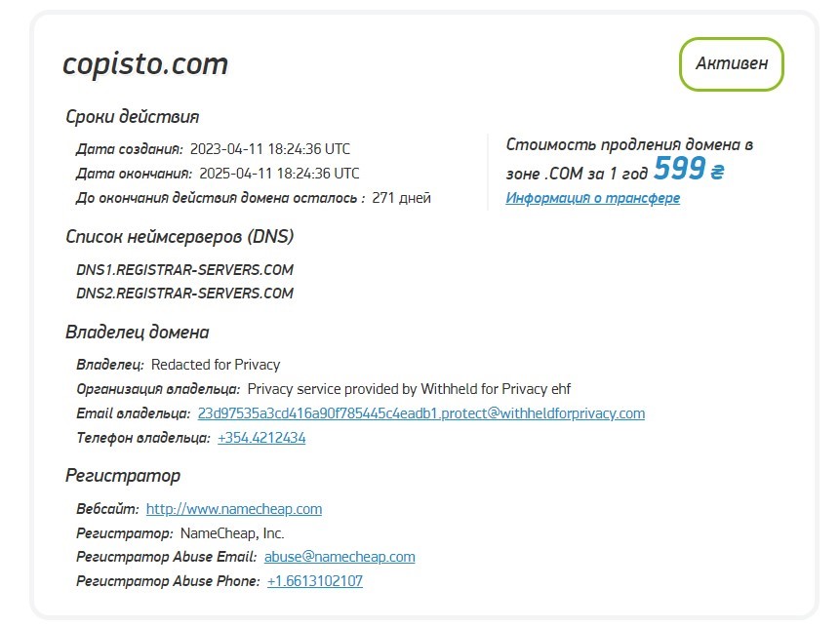Click the NameCheap, Inc. registrar name
Image resolution: width=840 pixels, height=628 pixels.
232,533
